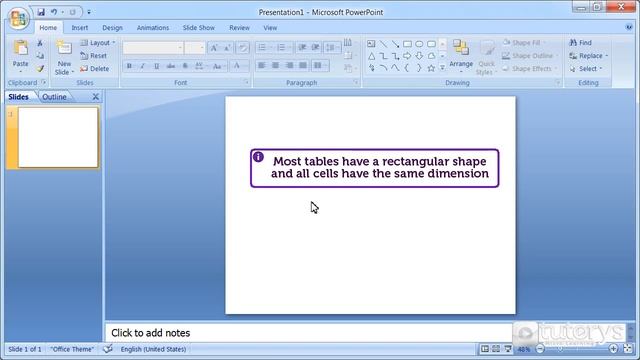Select the Isosceles Triangle shape
Viewport: 640px width, 360px height.
371,56
